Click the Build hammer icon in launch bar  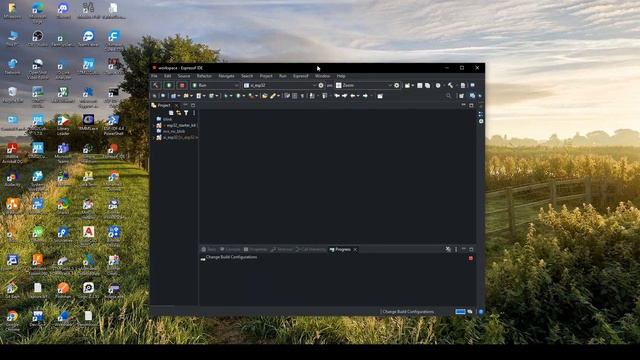coord(156,85)
